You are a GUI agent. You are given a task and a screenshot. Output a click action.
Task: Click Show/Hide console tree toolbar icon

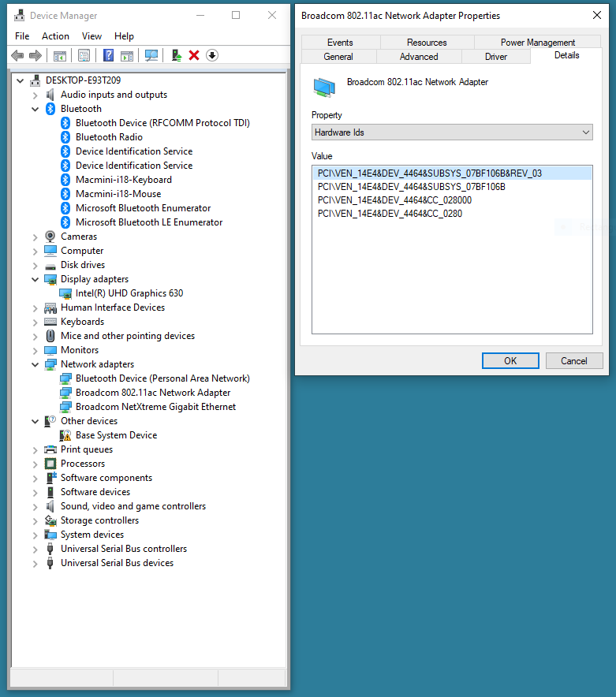(60, 55)
